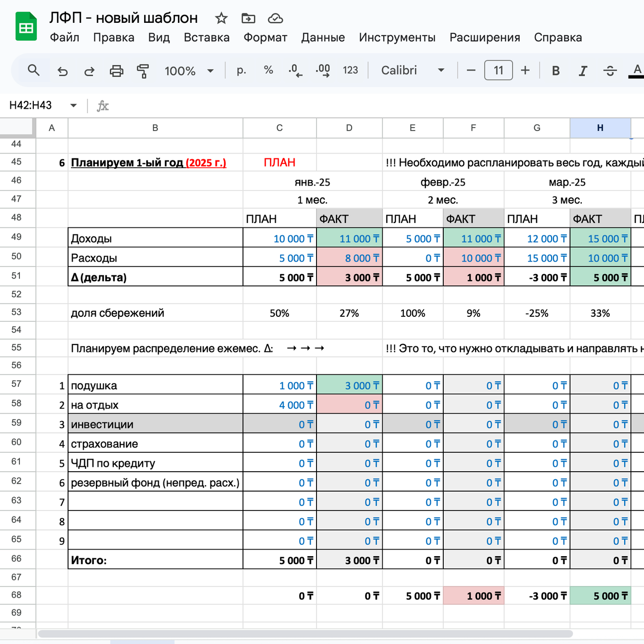Star the document with the star icon
Viewport: 644px width, 644px height.
click(x=221, y=18)
